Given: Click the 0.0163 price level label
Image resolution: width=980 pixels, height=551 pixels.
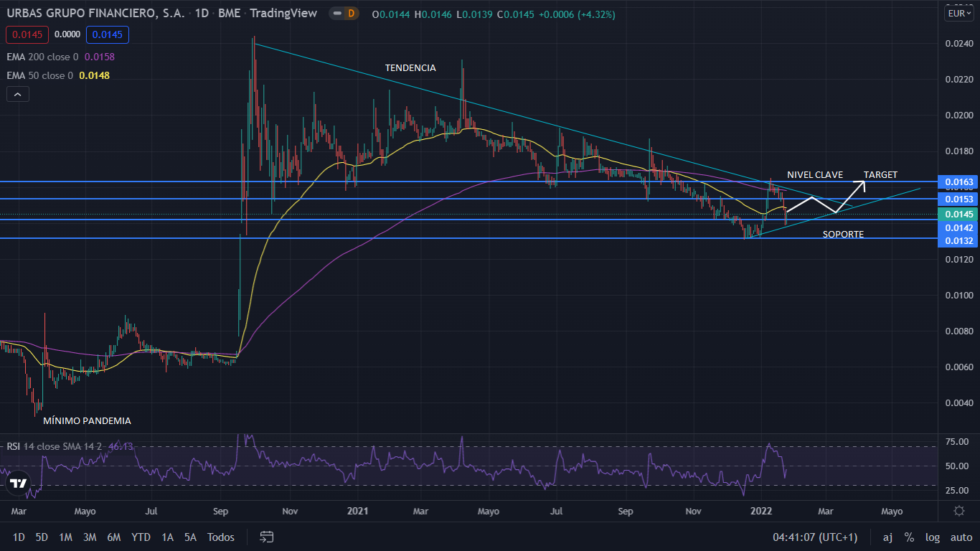Looking at the screenshot, I should pyautogui.click(x=958, y=182).
